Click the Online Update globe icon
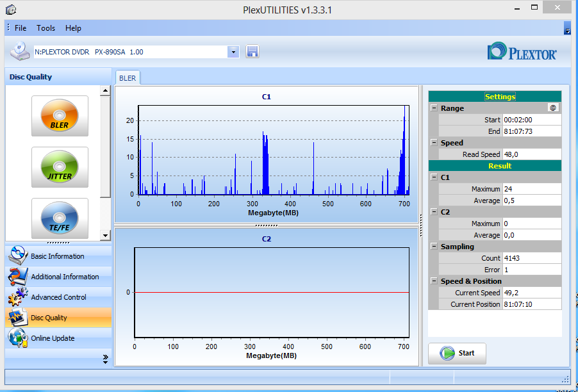The height and width of the screenshot is (392, 578). 18,338
